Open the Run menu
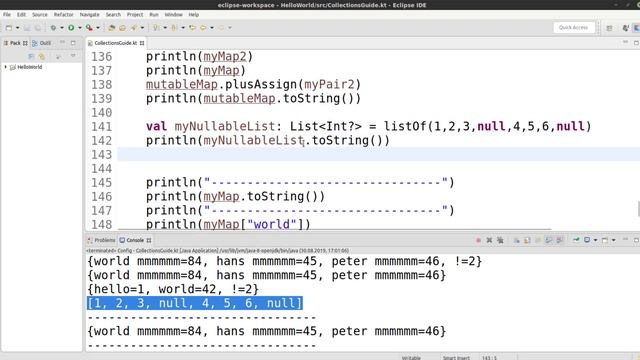Image resolution: width=640 pixels, height=360 pixels. 154,14
